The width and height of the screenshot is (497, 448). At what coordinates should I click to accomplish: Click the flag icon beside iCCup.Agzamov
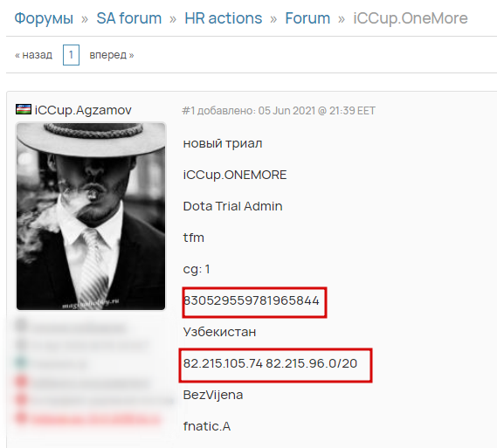pos(24,109)
